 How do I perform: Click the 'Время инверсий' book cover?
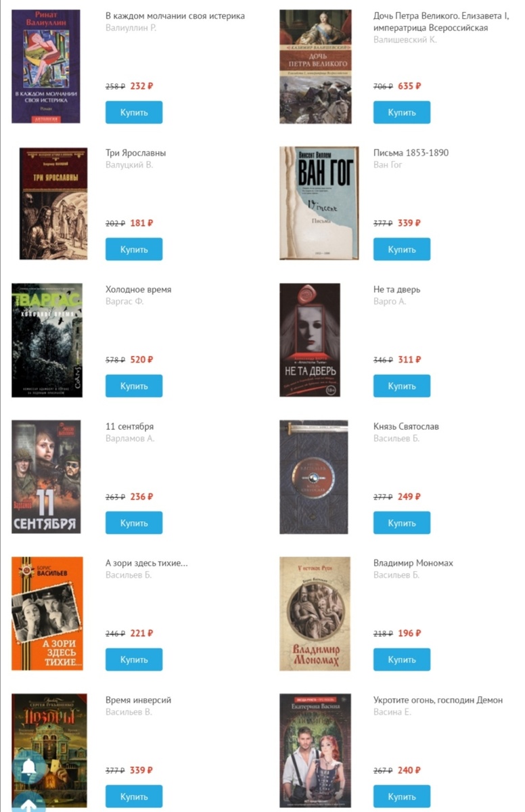49,750
